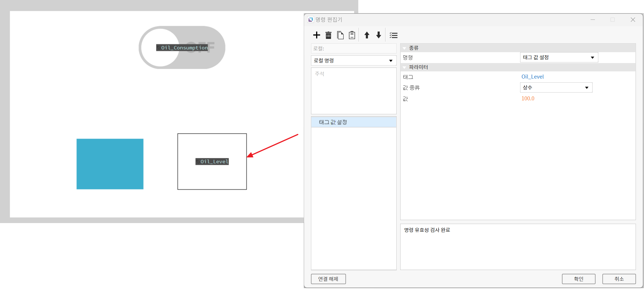The image size is (644, 291).
Task: Collapse the 파라미터 section
Action: (x=404, y=67)
